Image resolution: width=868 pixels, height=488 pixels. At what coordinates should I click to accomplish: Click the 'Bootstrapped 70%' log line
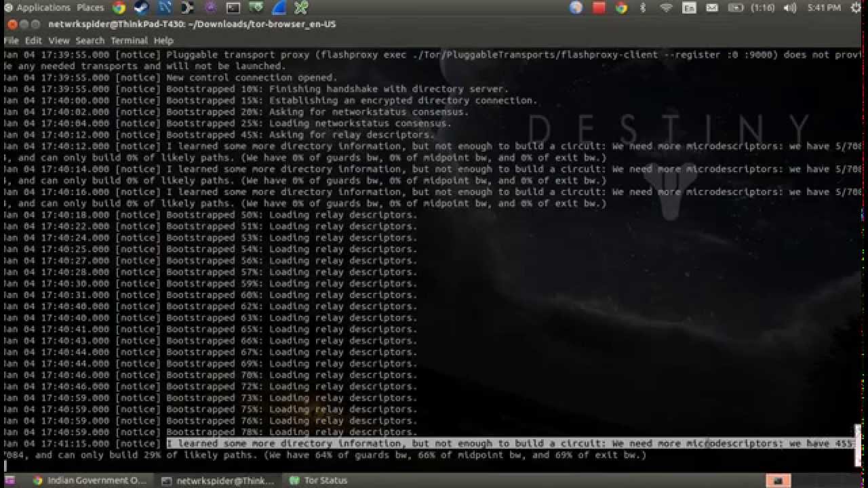(x=210, y=375)
